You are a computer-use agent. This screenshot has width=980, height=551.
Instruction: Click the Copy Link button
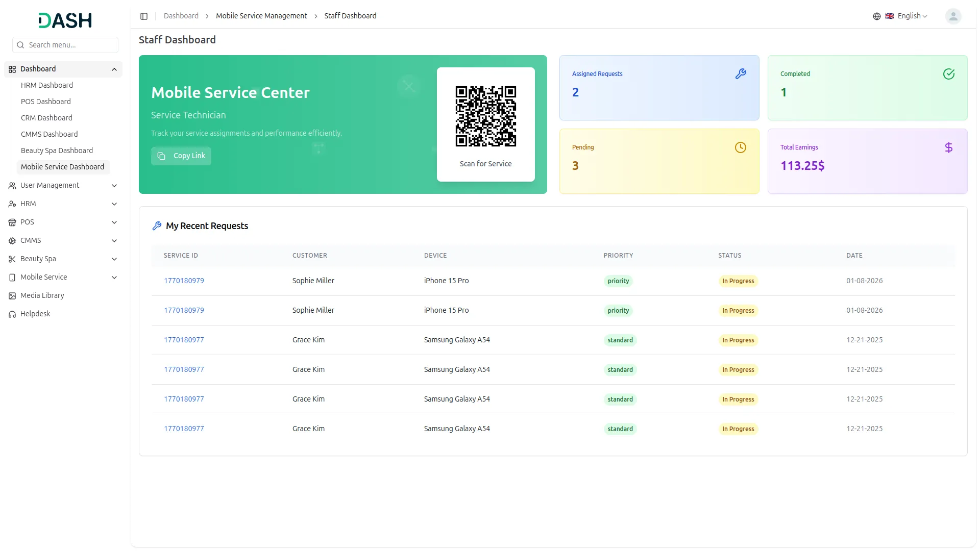(181, 156)
